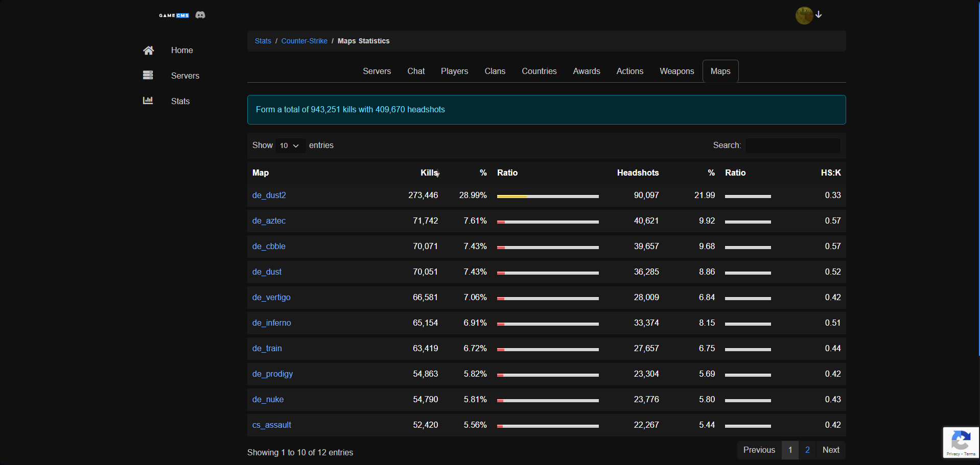The image size is (980, 465).
Task: Switch to the Weapons tab
Action: (676, 71)
